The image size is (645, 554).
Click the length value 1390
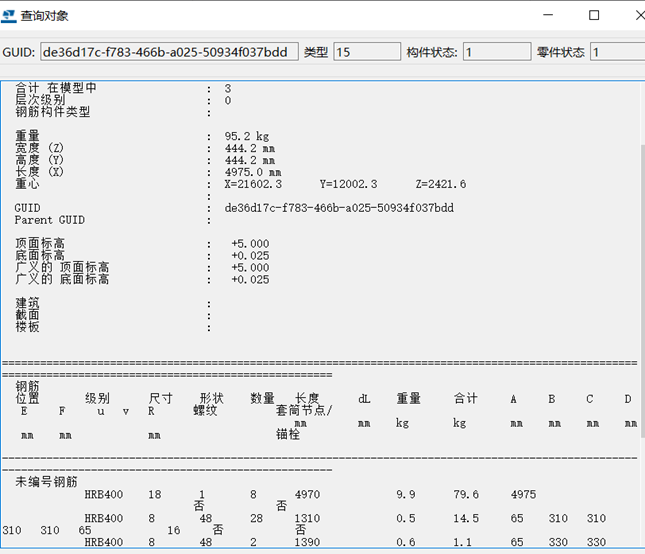pos(307,542)
